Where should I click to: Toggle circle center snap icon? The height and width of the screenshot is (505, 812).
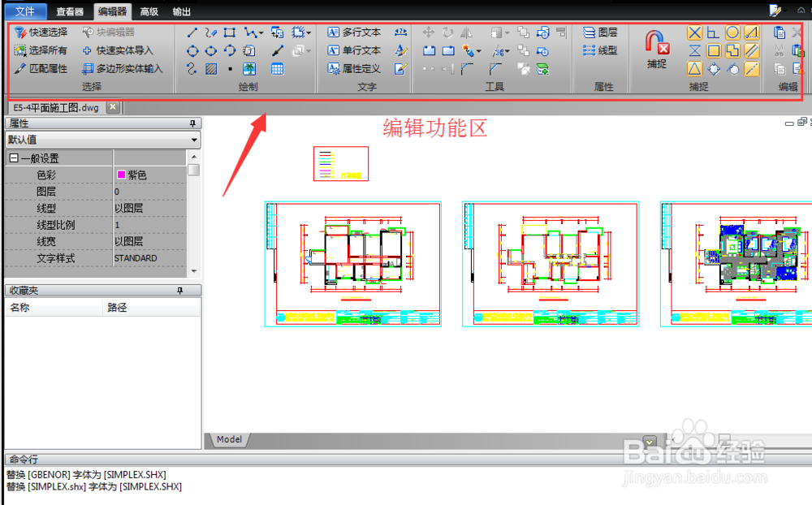pos(732,32)
